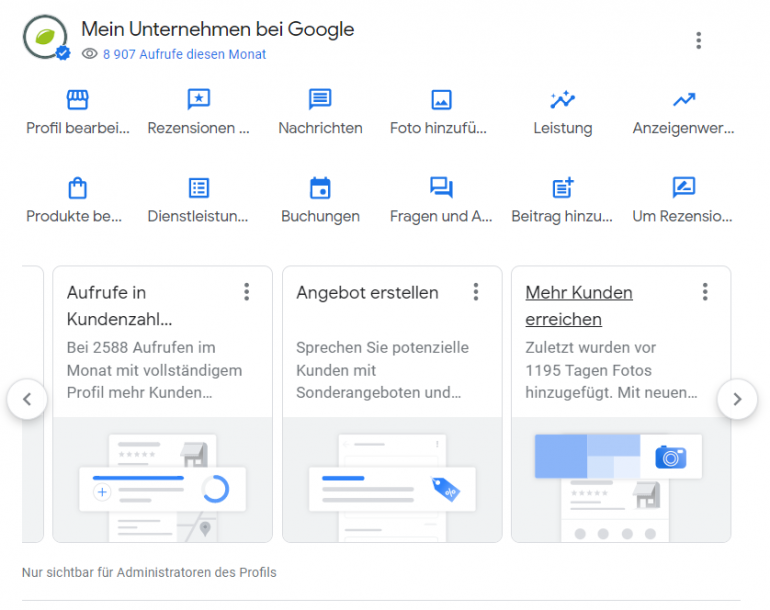
Task: Open options menu on Mehr Kunden erreichen card
Action: [x=705, y=292]
